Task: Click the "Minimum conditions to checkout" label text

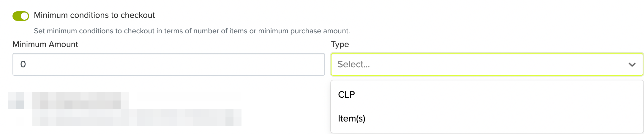Action: 94,15
